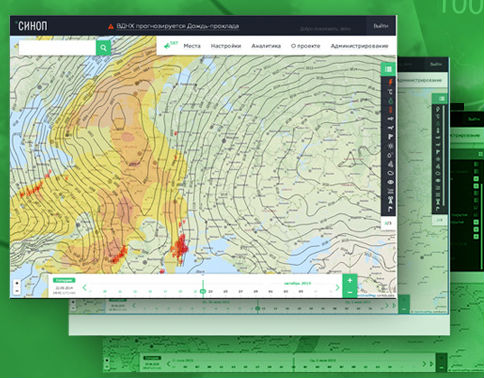
Task: Select the sun layer icon
Action: click(390, 146)
